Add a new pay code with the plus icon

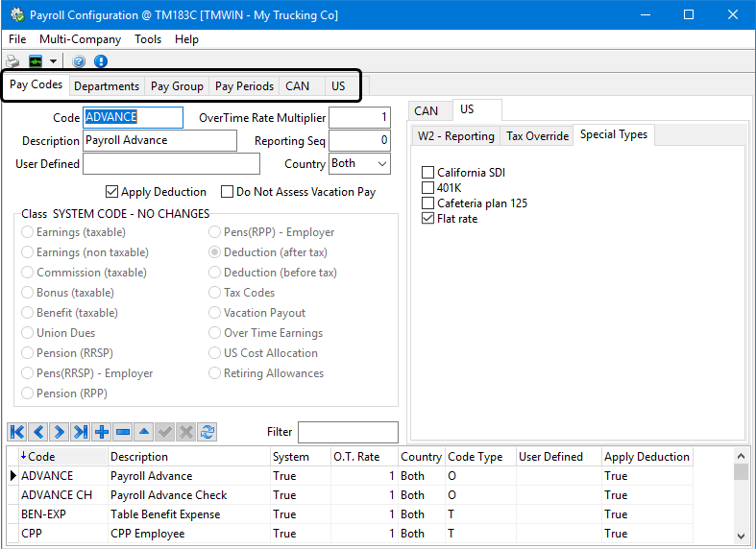[x=102, y=432]
